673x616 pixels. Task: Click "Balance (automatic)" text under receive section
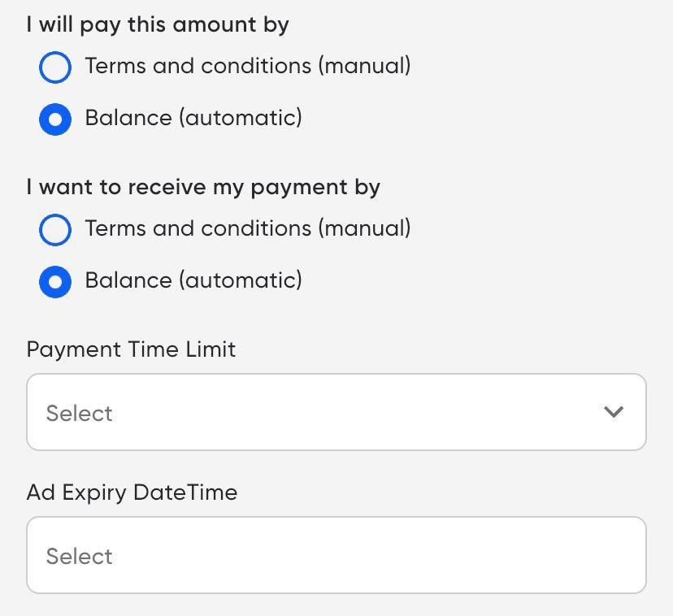point(193,280)
